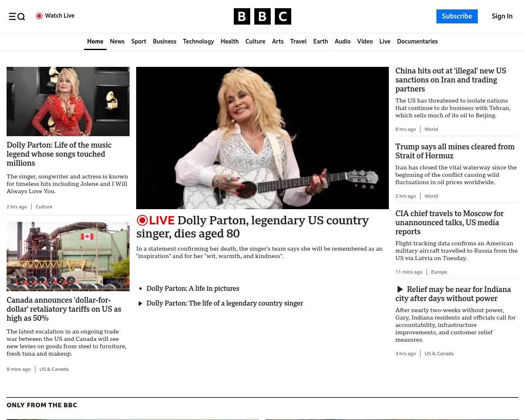
Task: Open Dolly Parton red dress photo
Action: coord(68,101)
